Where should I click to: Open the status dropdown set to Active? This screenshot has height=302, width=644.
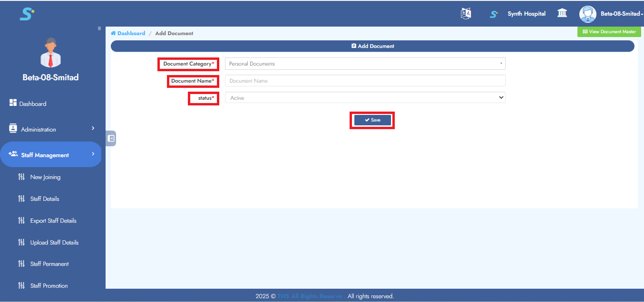coord(365,98)
